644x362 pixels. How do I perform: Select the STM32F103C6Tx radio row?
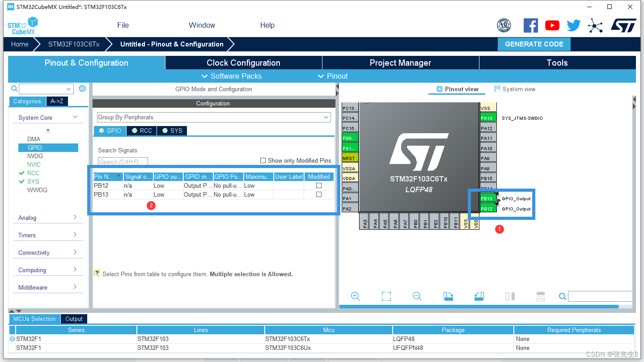pyautogui.click(x=322, y=339)
